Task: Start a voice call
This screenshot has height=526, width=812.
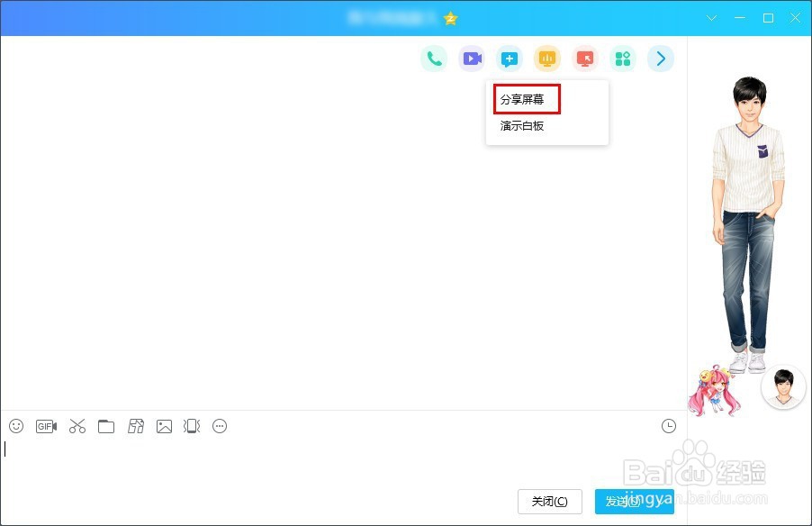Action: click(434, 58)
